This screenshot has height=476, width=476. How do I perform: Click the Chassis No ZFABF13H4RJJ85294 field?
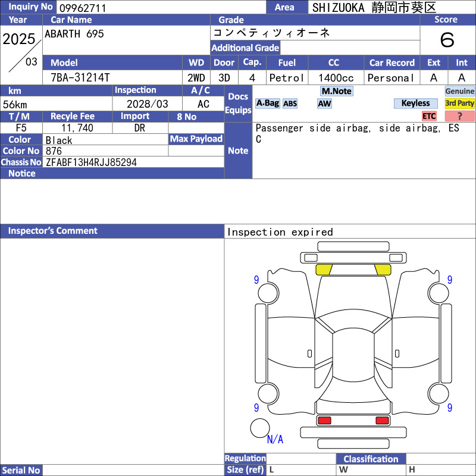pos(133,162)
